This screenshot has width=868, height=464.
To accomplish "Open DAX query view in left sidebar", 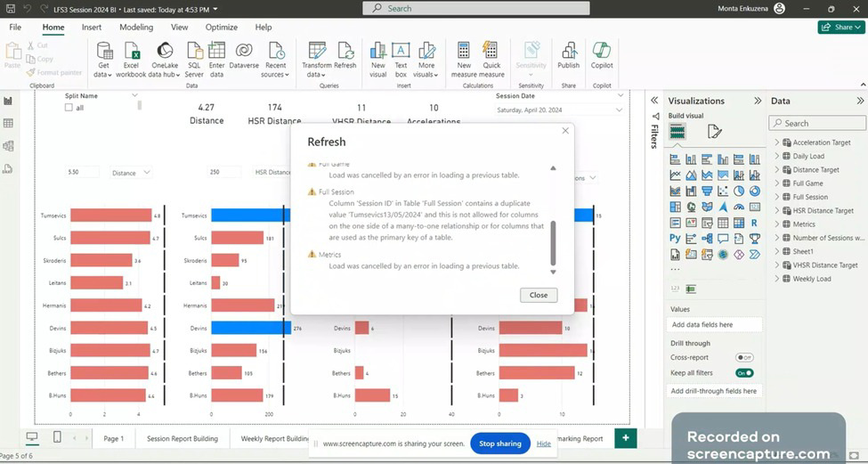I will click(8, 169).
